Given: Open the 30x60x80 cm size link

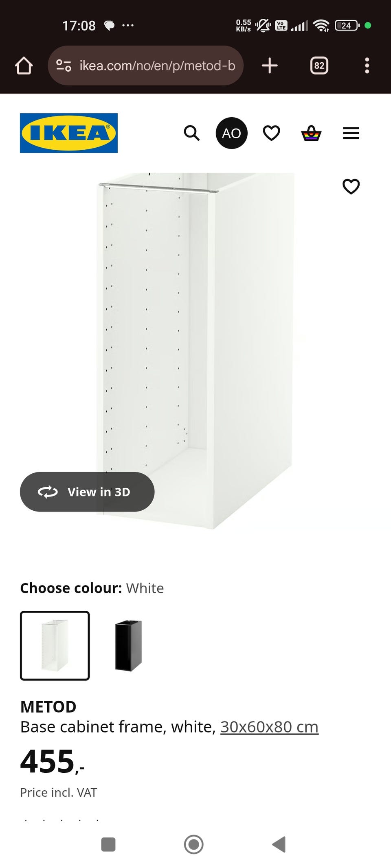Looking at the screenshot, I should tap(269, 726).
